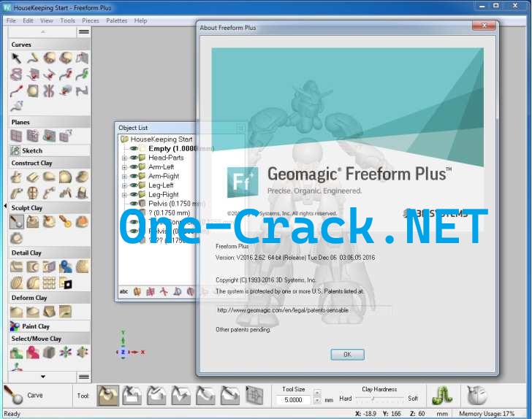The image size is (532, 419).
Task: Click the abc icon in Object List
Action: pyautogui.click(x=123, y=292)
